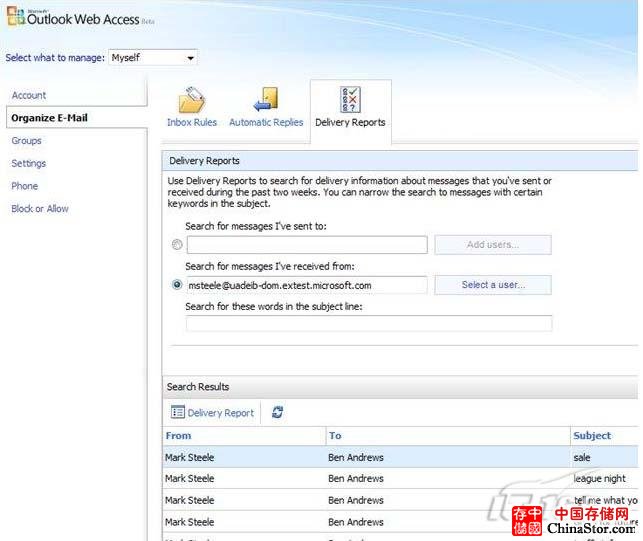
Task: Select 'messages I've sent to' radio button
Action: 177,244
